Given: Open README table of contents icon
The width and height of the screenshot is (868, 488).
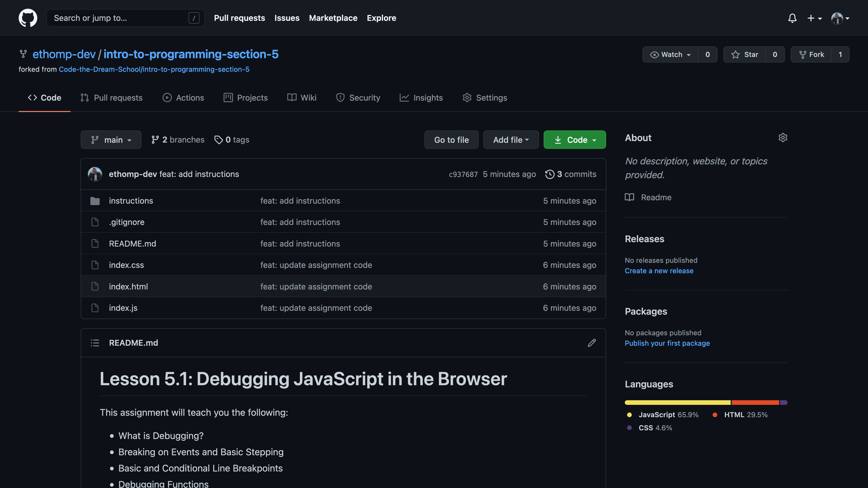Looking at the screenshot, I should [x=95, y=343].
